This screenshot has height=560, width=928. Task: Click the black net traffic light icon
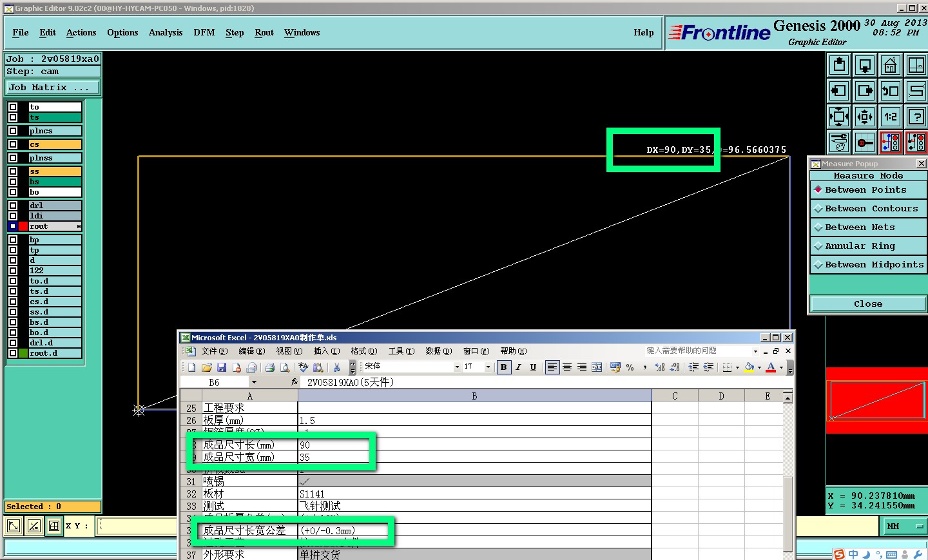[916, 142]
